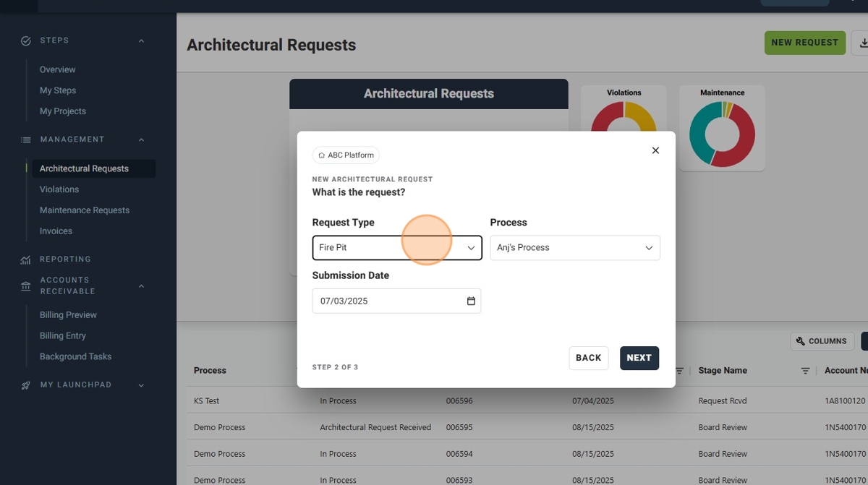Click the wrench icon on Columns button
Image resolution: width=868 pixels, height=485 pixels.
click(801, 341)
